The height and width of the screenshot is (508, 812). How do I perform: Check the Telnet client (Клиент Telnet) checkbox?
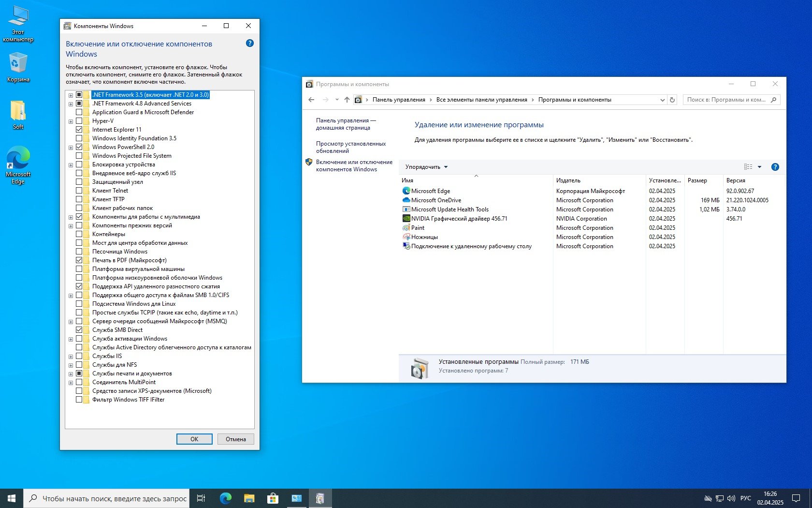click(x=79, y=191)
